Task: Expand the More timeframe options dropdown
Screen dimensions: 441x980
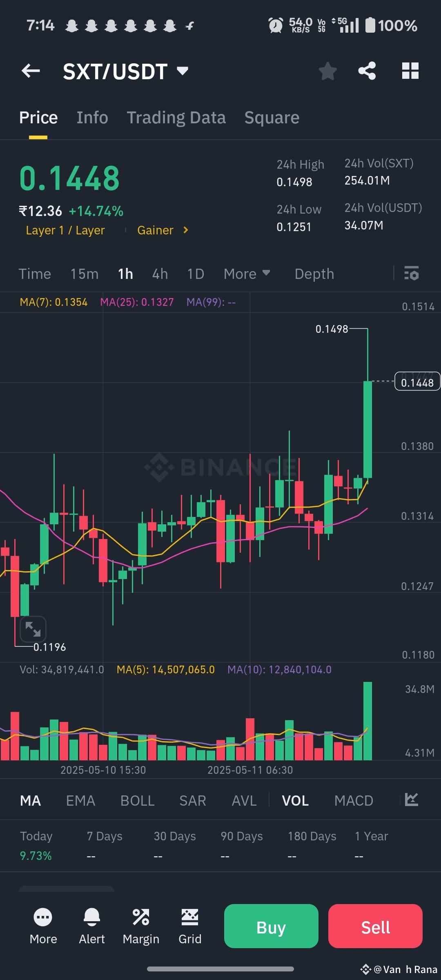Action: (x=247, y=274)
